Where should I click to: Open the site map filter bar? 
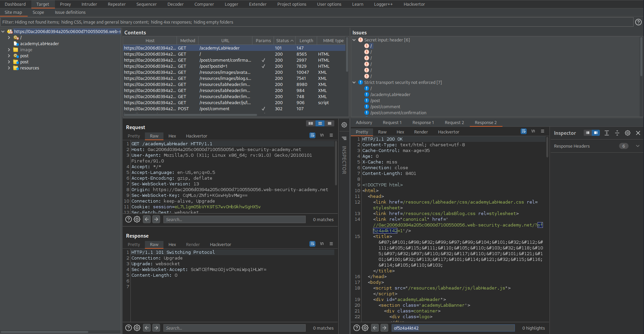pos(317,22)
